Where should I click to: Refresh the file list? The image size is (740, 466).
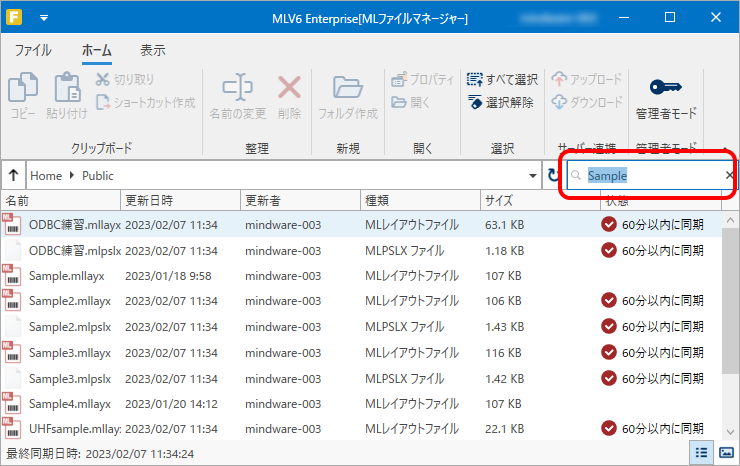pyautogui.click(x=553, y=176)
